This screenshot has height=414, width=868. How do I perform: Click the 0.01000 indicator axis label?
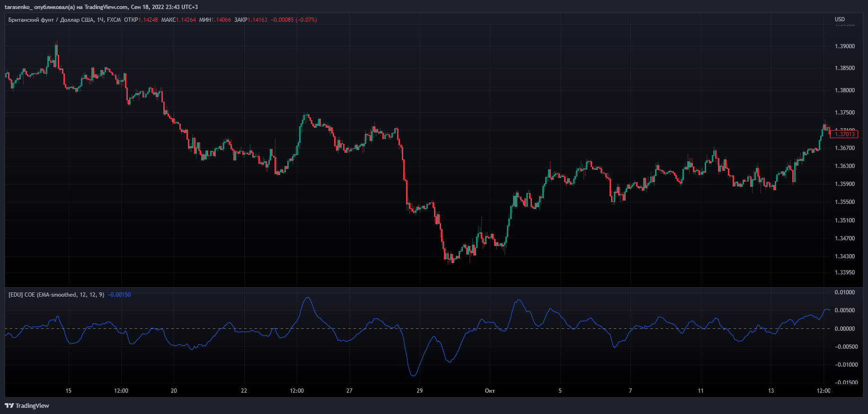[845, 292]
